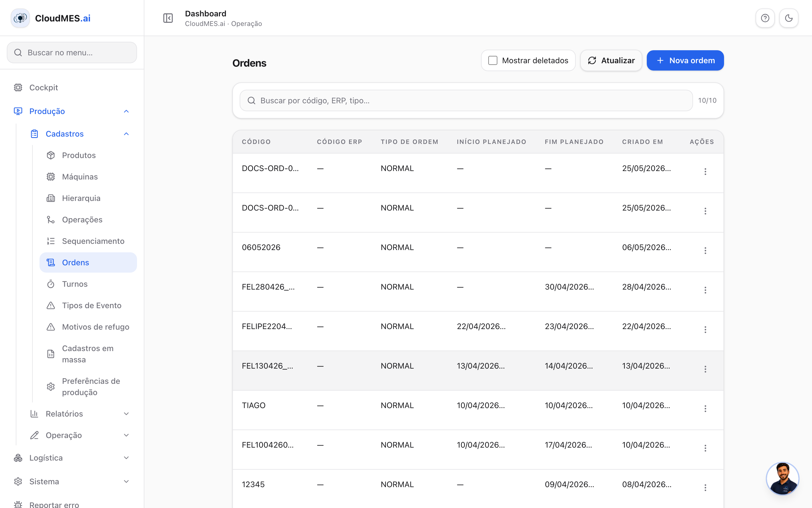
Task: Open actions menu for FEL130426 row
Action: point(705,369)
